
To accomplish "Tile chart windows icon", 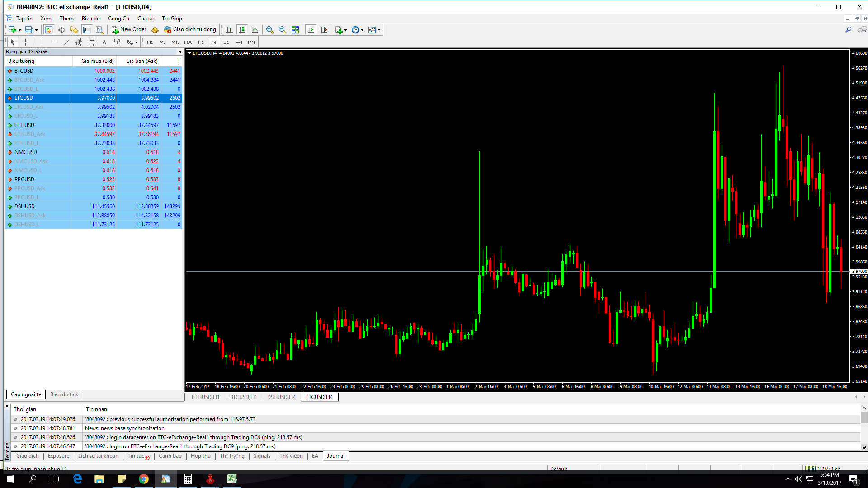I will [295, 30].
